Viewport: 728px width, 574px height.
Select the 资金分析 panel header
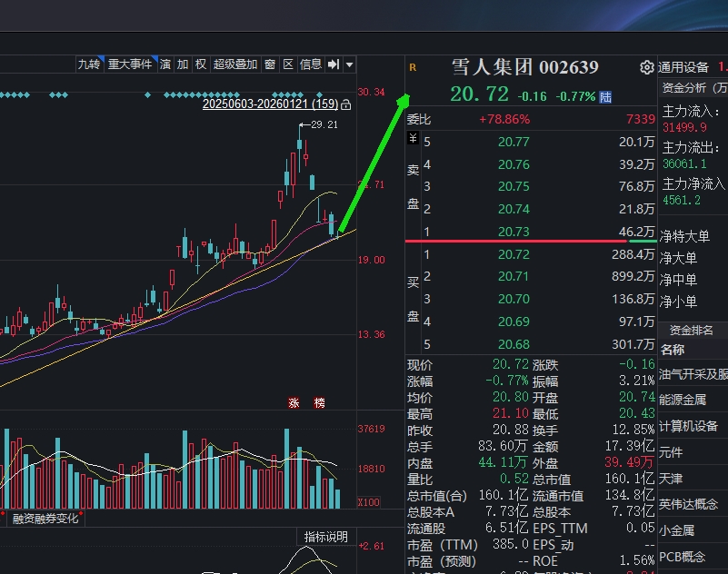[694, 88]
